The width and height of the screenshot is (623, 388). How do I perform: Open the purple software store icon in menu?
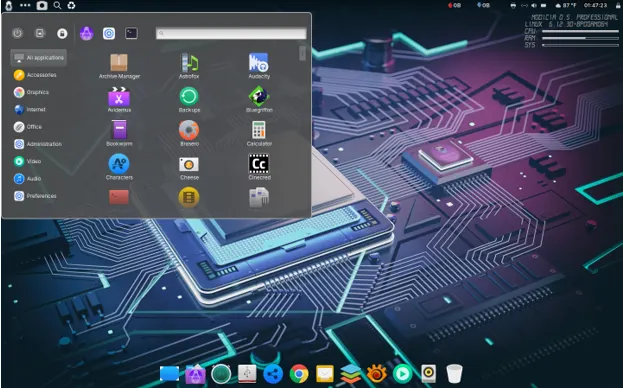click(x=87, y=33)
